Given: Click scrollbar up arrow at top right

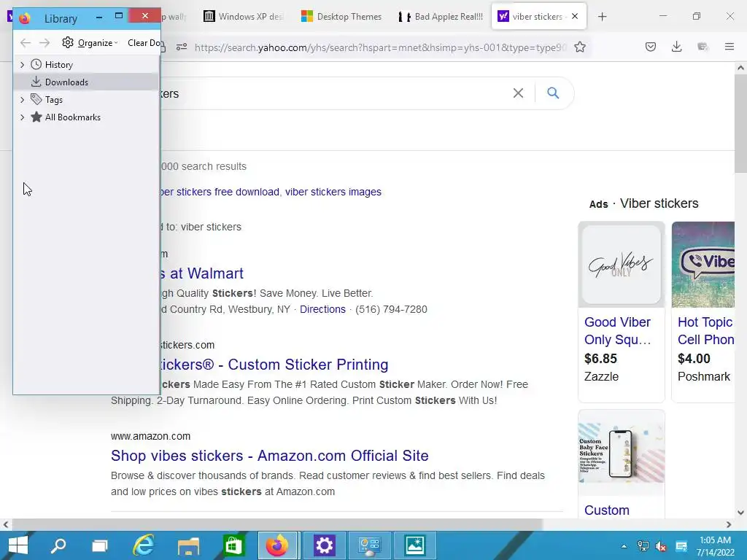Looking at the screenshot, I should 740,68.
